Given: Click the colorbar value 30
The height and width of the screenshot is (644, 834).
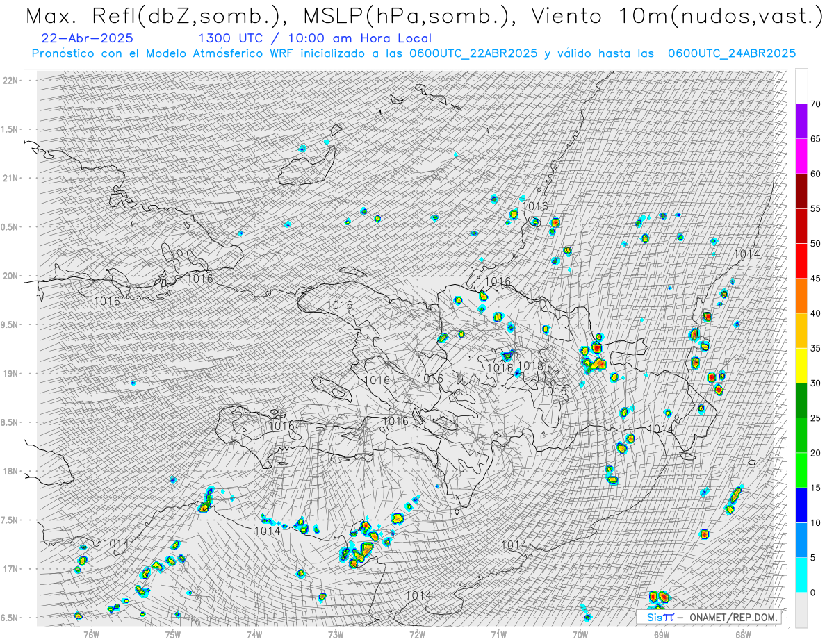Looking at the screenshot, I should [816, 383].
